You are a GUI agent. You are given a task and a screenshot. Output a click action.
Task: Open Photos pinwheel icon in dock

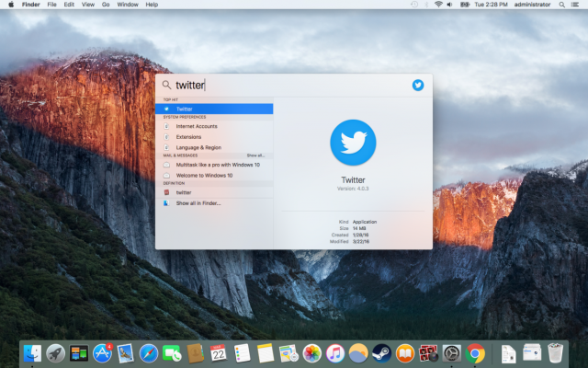311,353
